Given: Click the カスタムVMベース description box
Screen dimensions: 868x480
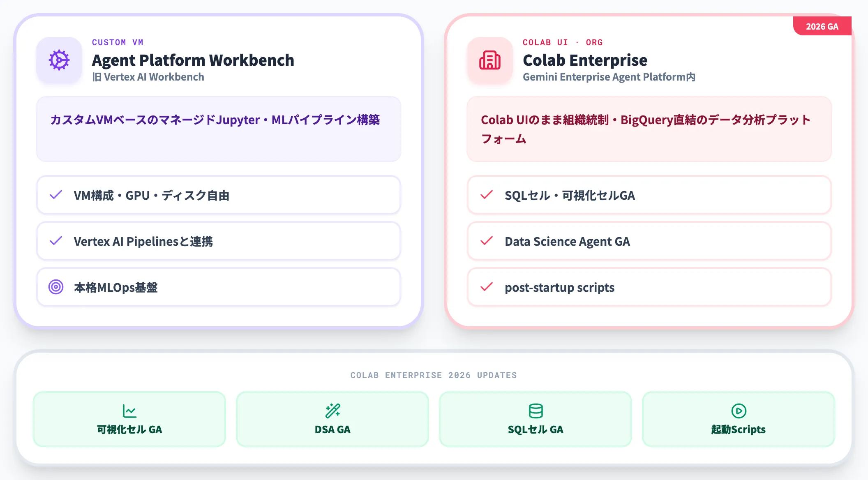Looking at the screenshot, I should (x=219, y=129).
